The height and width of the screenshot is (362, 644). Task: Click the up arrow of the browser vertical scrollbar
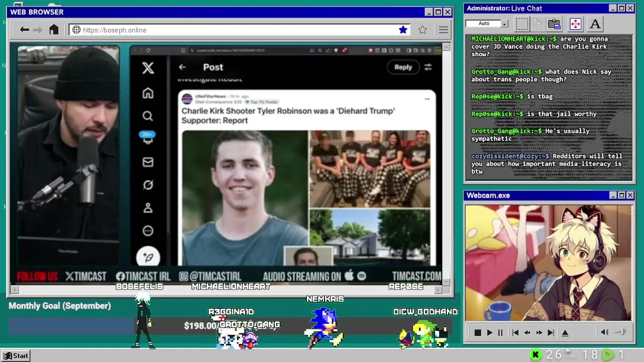coord(446,47)
